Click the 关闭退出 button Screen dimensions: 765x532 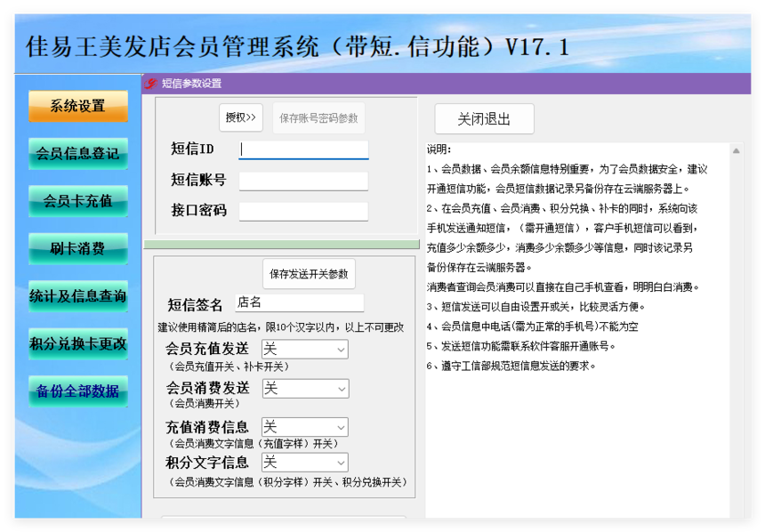point(484,118)
